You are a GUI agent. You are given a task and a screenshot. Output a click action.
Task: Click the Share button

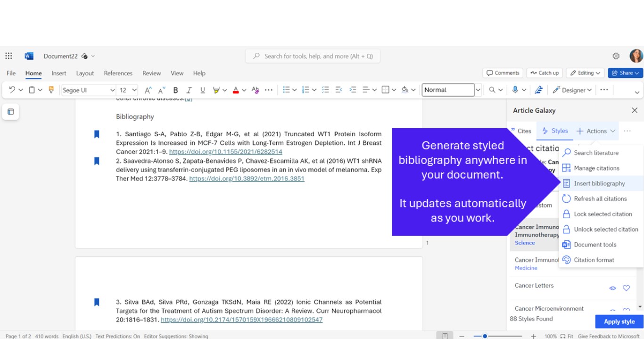pos(626,73)
